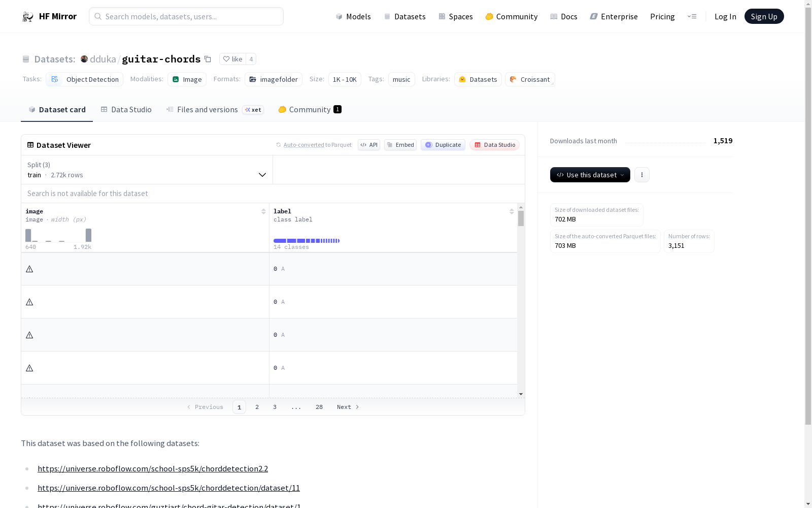Click the 1K - 10K size tag
This screenshot has height=508, width=812.
click(345, 79)
